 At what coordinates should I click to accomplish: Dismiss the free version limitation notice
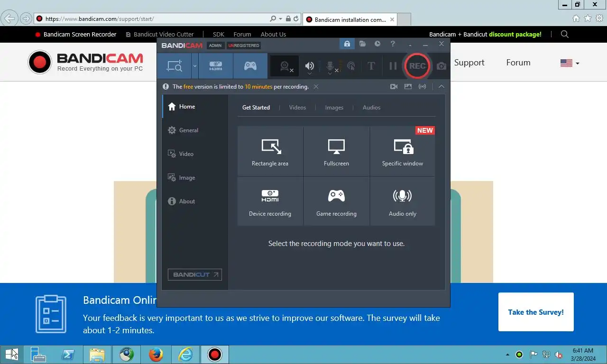pyautogui.click(x=316, y=87)
